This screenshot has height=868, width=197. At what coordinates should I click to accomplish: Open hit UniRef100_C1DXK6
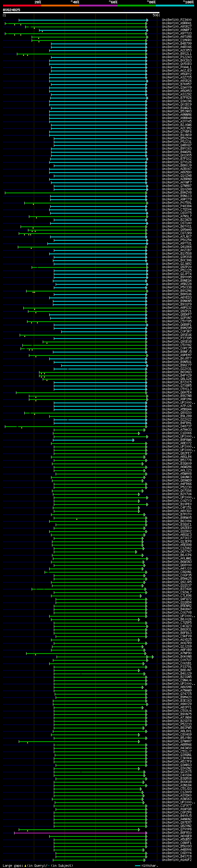point(177,433)
